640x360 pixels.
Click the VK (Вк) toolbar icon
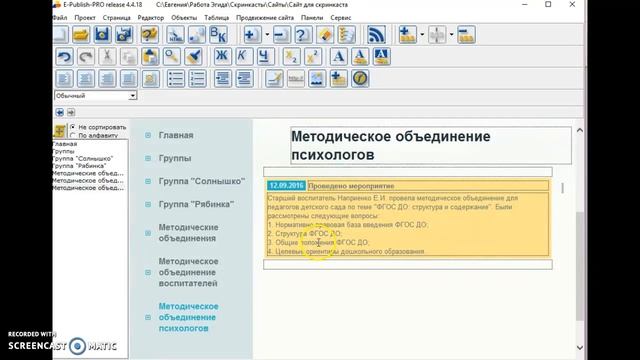218,35
